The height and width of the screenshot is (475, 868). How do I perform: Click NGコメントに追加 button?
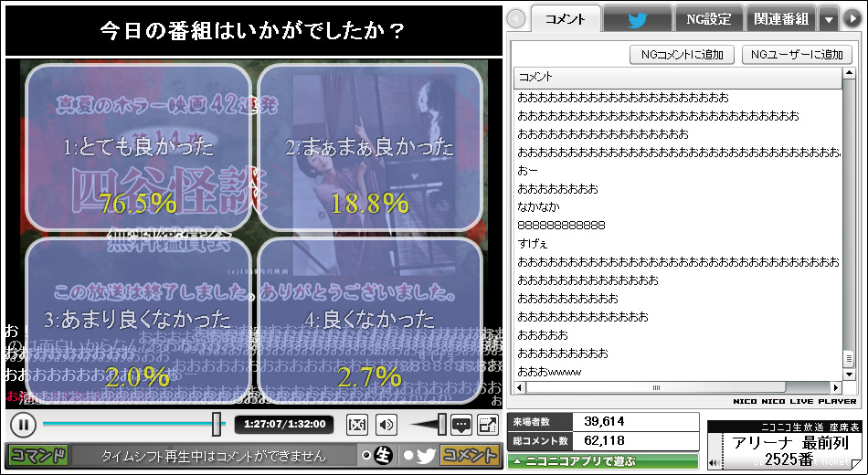pyautogui.click(x=682, y=54)
